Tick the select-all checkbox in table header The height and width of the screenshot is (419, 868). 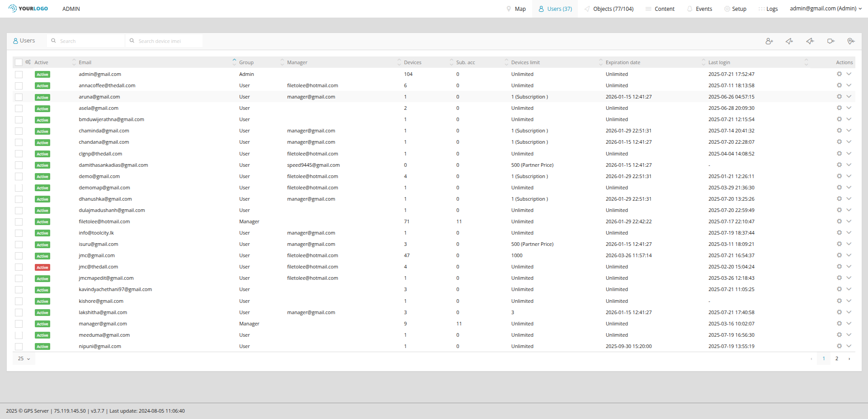[x=19, y=62]
